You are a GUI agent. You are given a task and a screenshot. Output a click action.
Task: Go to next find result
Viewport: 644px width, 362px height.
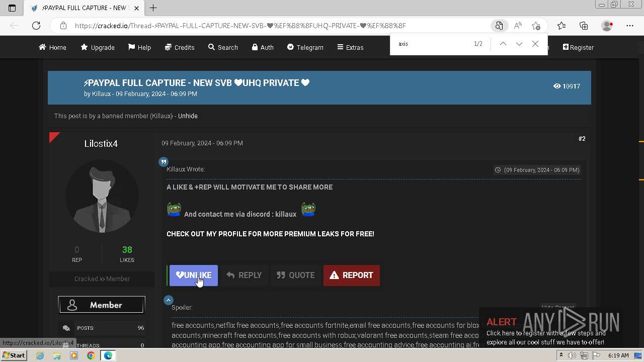tap(519, 44)
